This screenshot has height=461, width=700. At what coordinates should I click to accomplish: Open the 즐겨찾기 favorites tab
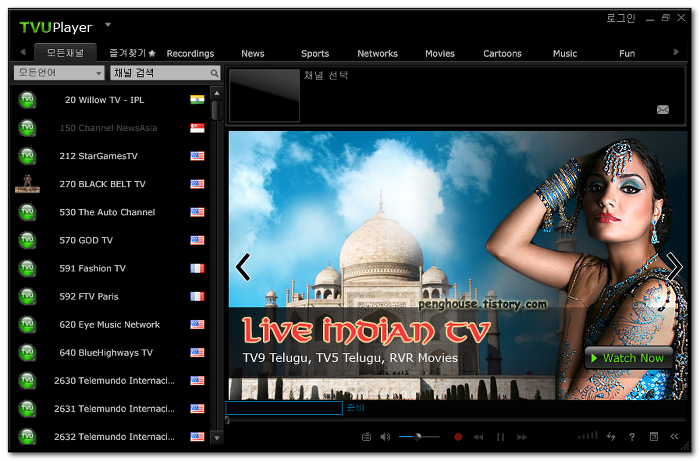132,53
